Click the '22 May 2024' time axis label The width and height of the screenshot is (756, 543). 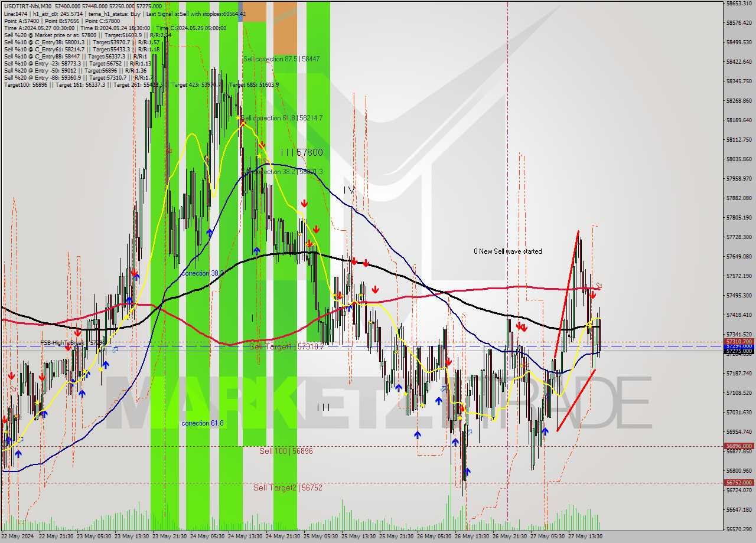pyautogui.click(x=18, y=537)
